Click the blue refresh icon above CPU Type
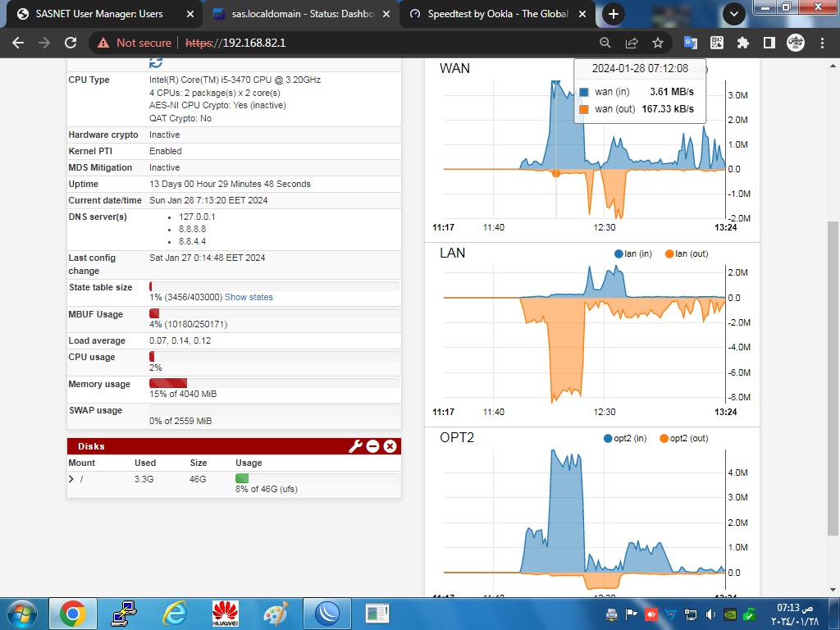Viewport: 840px width, 630px height. coord(156,62)
